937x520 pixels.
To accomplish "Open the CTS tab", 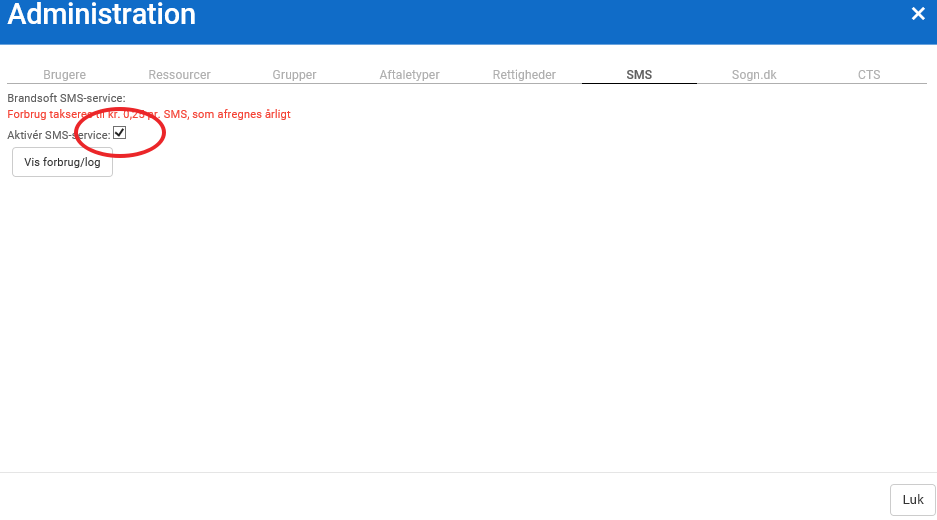I will [x=869, y=75].
